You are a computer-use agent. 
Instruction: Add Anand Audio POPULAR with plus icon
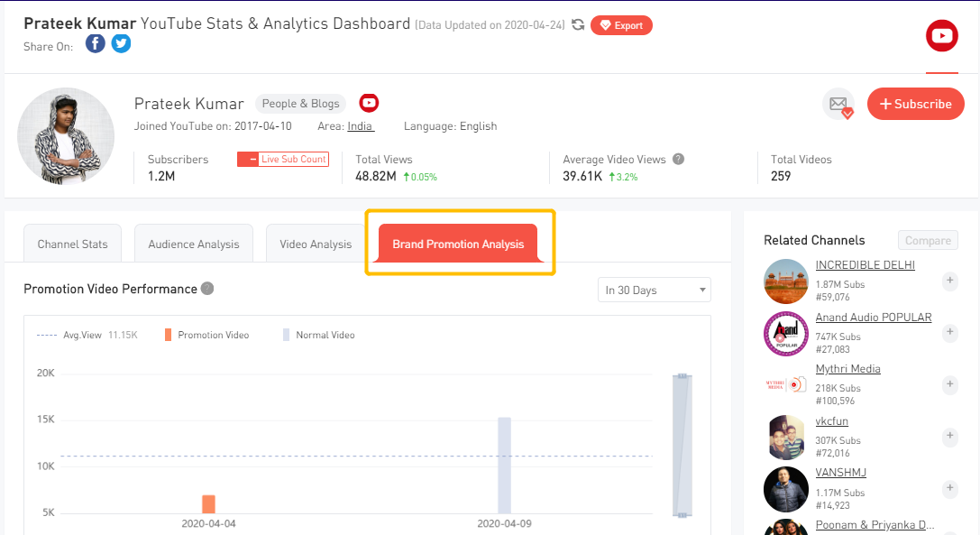[x=950, y=332]
